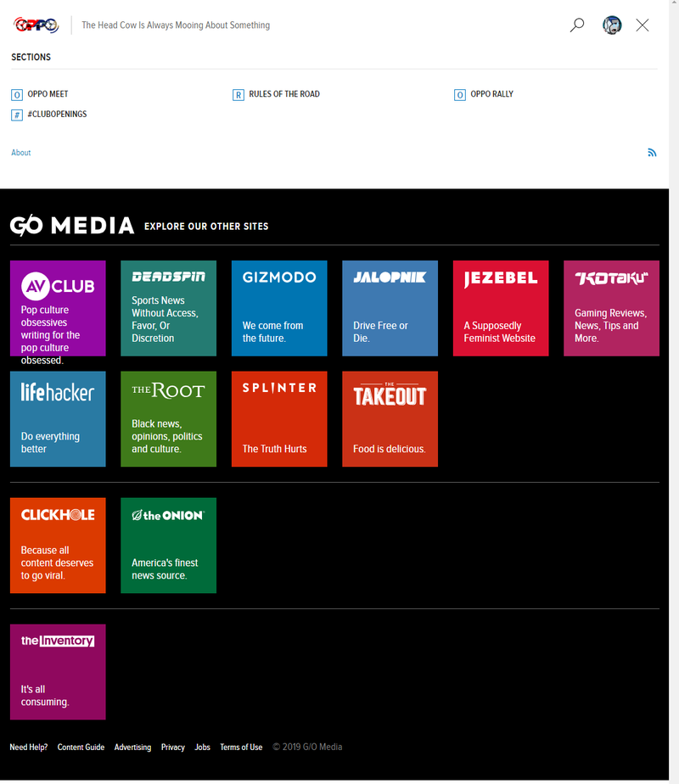Visit the Gizmodo site tile
The height and width of the screenshot is (784, 679).
279,308
